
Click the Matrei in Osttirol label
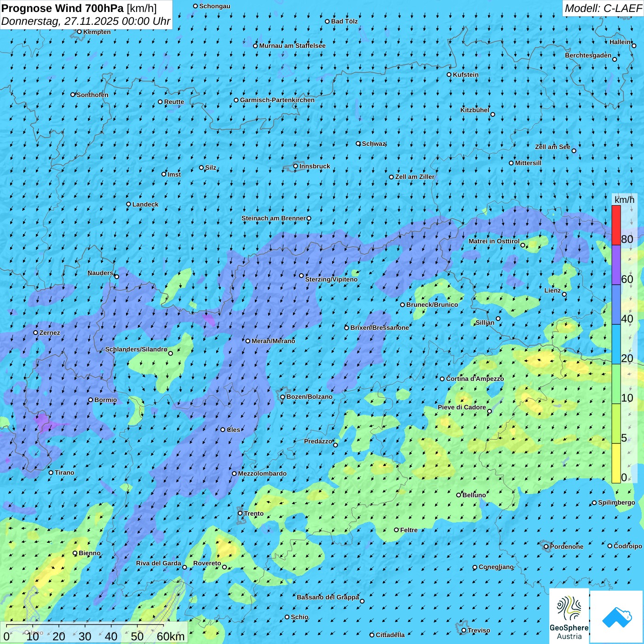pyautogui.click(x=494, y=241)
